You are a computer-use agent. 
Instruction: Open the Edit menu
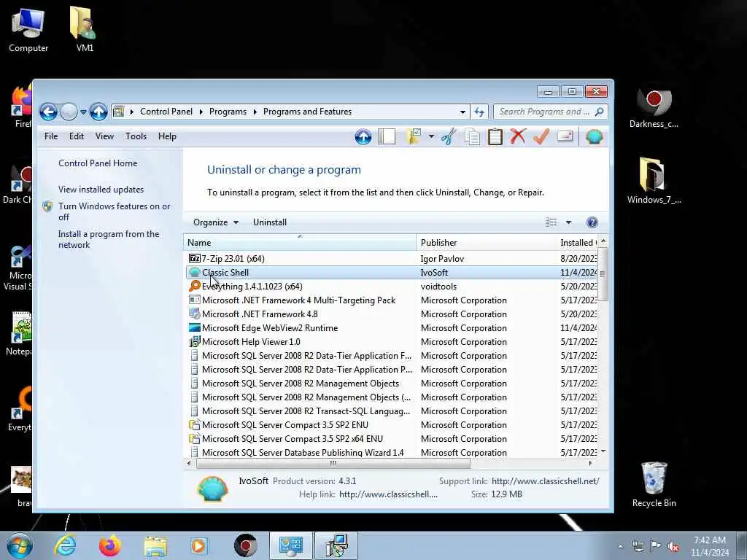pos(76,136)
